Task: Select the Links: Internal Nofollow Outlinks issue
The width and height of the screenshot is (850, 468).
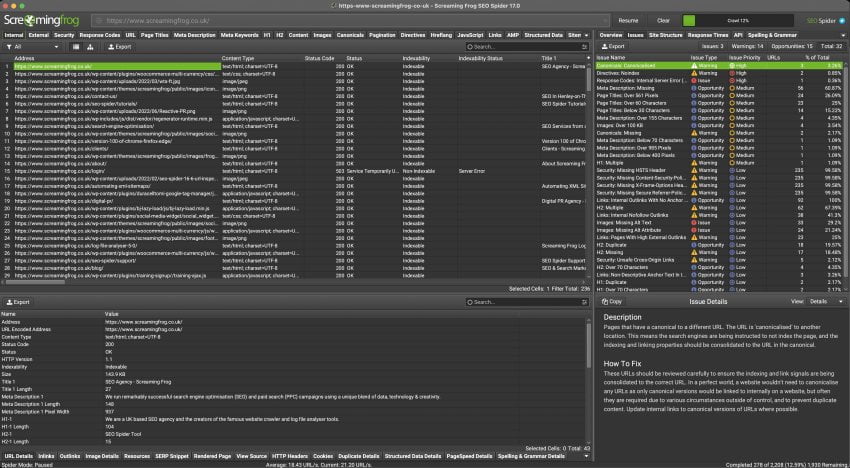Action: click(x=720, y=215)
